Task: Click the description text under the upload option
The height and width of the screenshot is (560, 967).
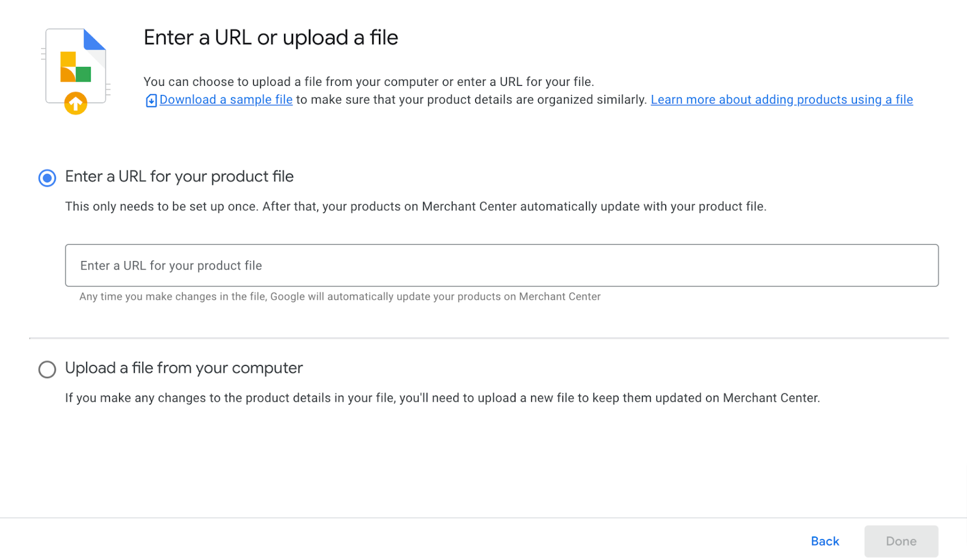Action: [x=442, y=398]
